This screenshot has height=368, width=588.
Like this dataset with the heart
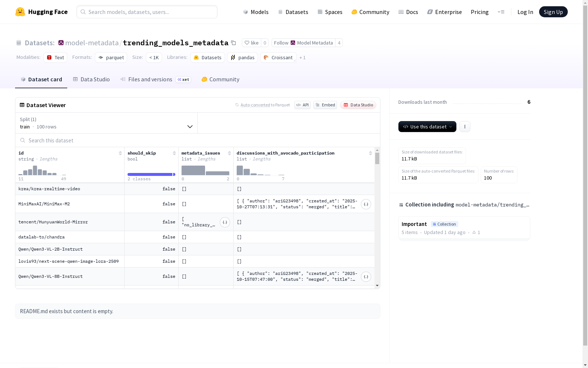tap(251, 43)
